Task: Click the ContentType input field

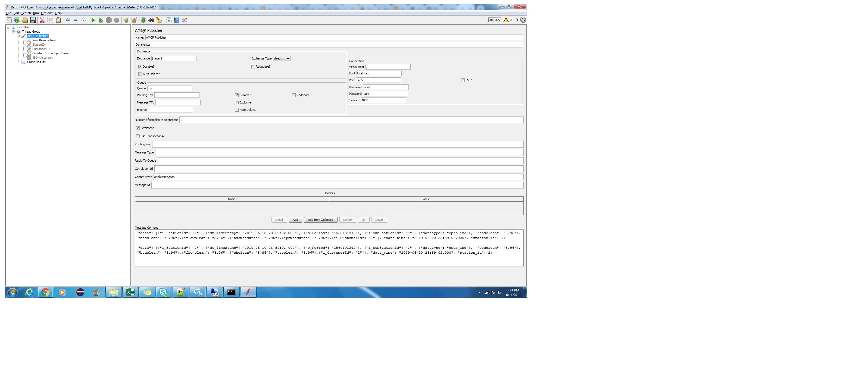Action: point(338,177)
